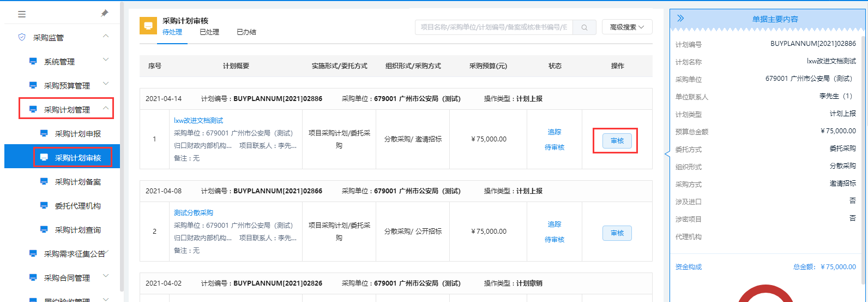
Task: Expand the 采购合同管理 menu
Action: [x=106, y=276]
